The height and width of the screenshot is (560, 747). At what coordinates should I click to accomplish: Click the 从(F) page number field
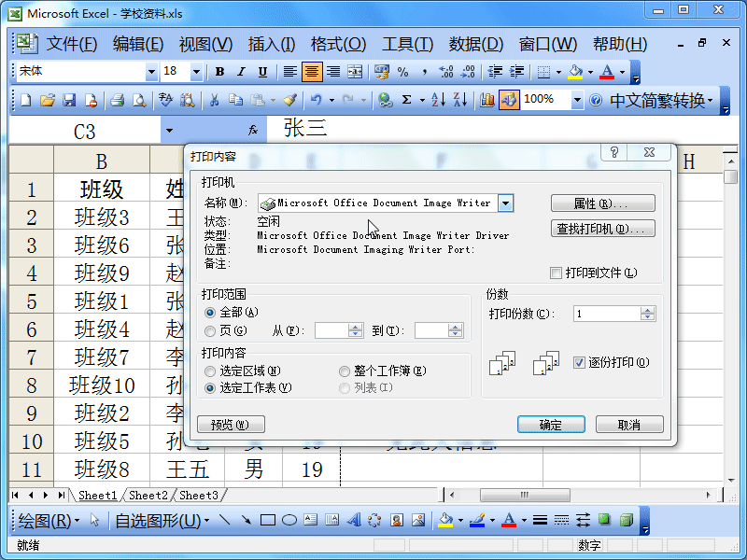click(331, 330)
